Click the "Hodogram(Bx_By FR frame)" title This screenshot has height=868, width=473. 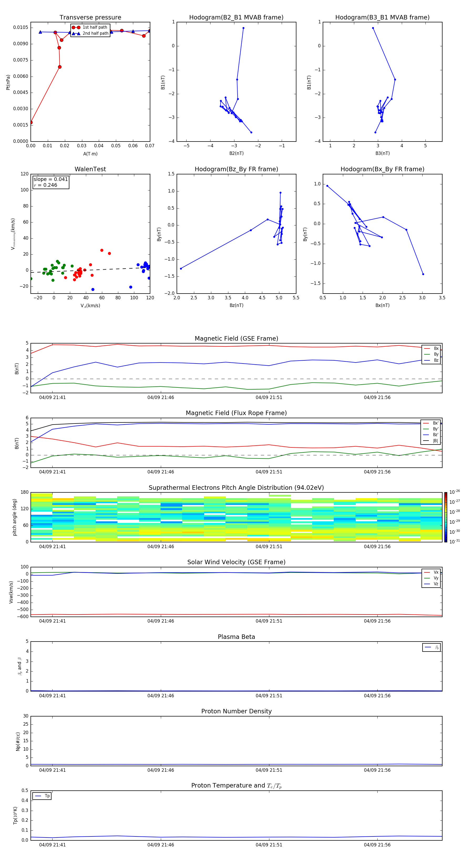(x=382, y=169)
